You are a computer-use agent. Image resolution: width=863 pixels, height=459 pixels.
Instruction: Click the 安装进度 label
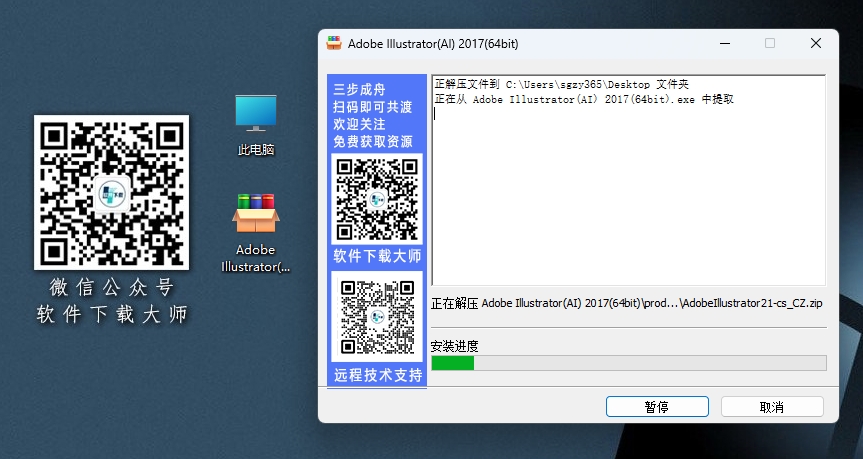tap(455, 346)
